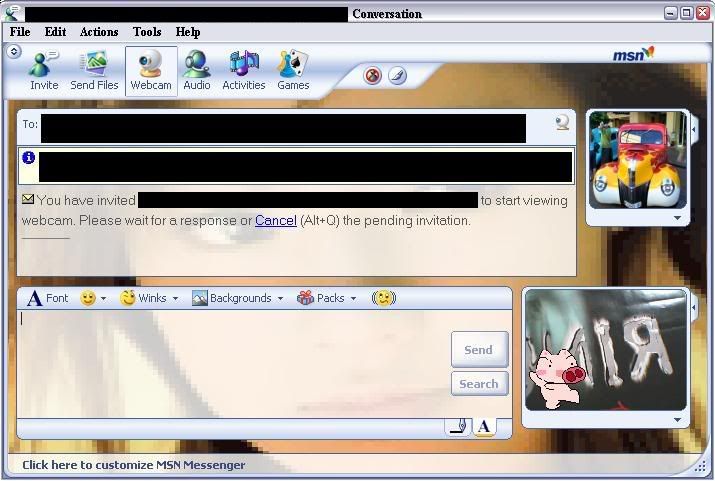Image resolution: width=715 pixels, height=481 pixels.
Task: Click the msn logo
Action: click(x=633, y=54)
